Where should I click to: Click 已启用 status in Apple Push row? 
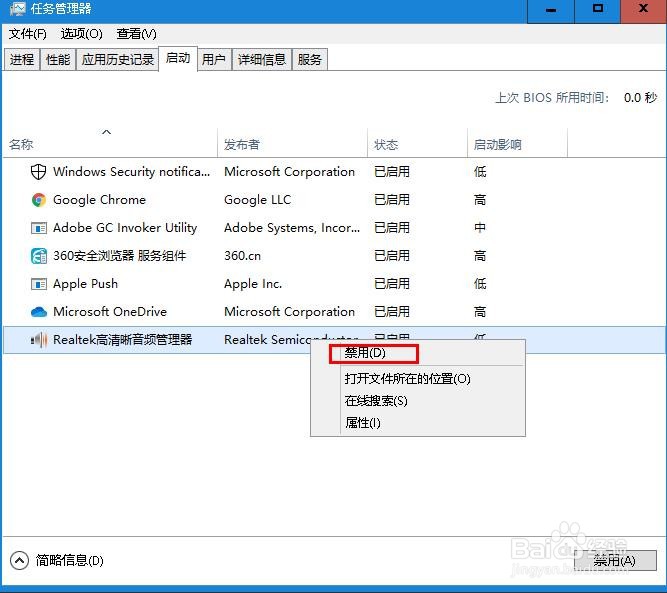coord(392,284)
